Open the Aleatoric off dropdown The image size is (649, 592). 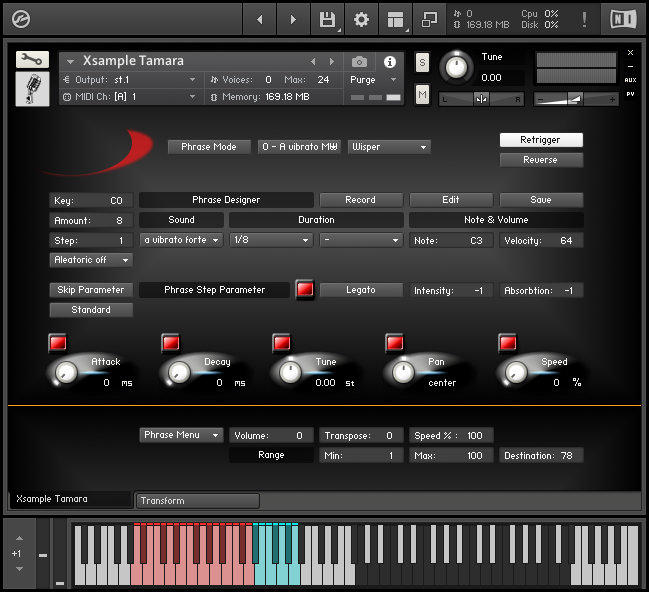91,260
